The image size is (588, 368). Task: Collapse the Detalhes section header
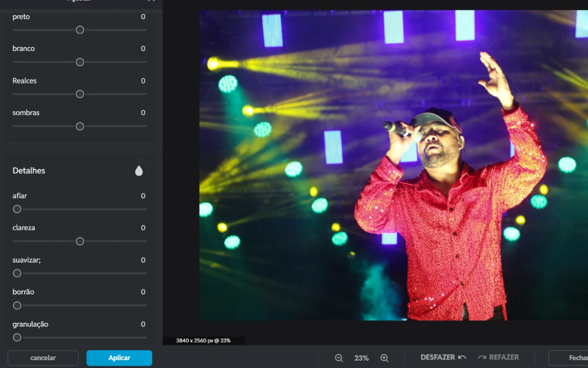(x=29, y=171)
